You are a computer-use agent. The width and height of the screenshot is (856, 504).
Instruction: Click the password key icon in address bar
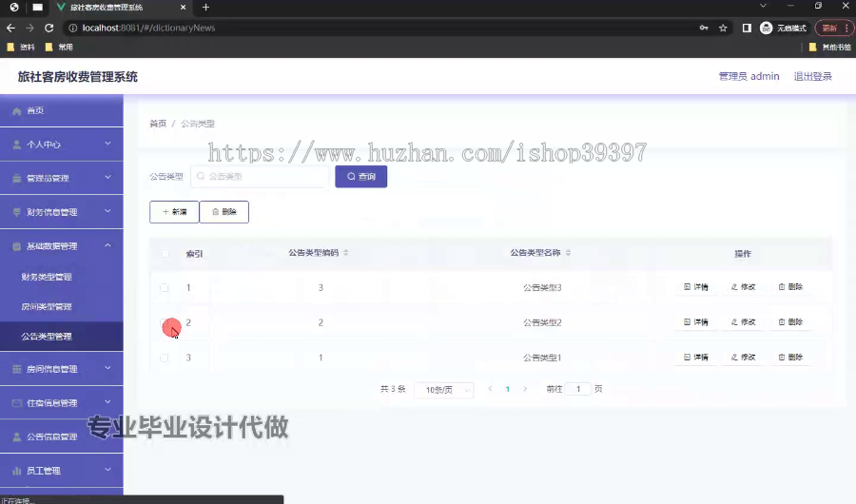704,28
